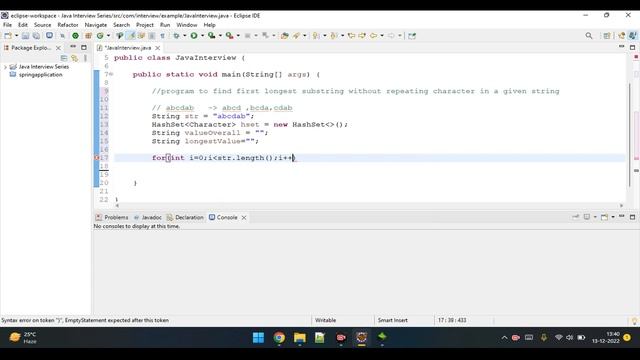Screen dimensions: 640x360
Task: Open the Run button dropdown arrow
Action: coord(202,36)
